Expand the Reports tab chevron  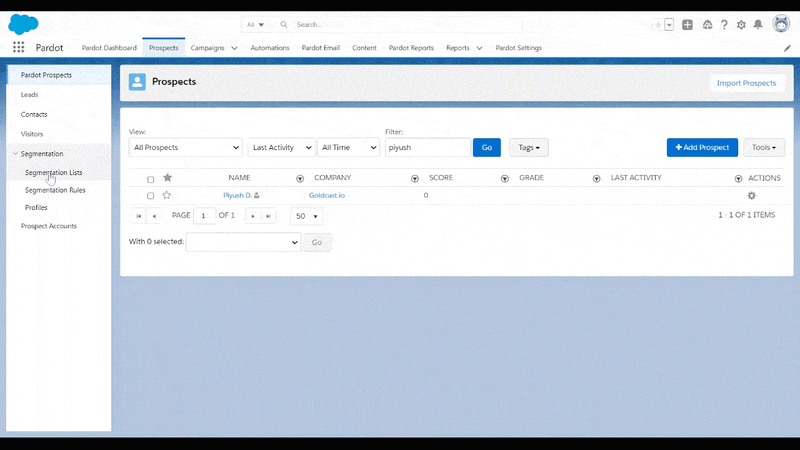(479, 48)
